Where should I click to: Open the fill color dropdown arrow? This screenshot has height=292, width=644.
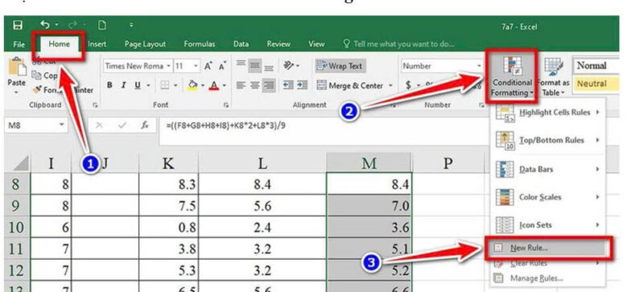pos(203,85)
